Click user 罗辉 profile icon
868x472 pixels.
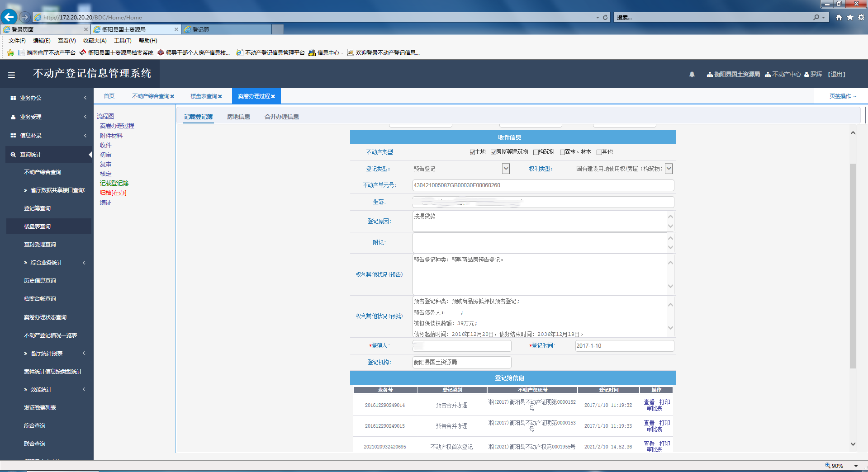coord(806,74)
